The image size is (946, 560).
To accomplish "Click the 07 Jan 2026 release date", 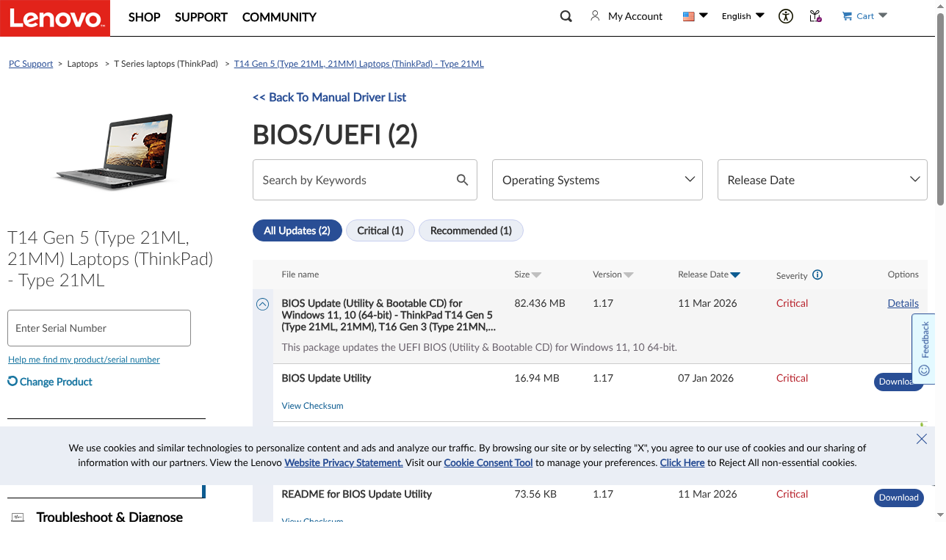I will pyautogui.click(x=706, y=378).
